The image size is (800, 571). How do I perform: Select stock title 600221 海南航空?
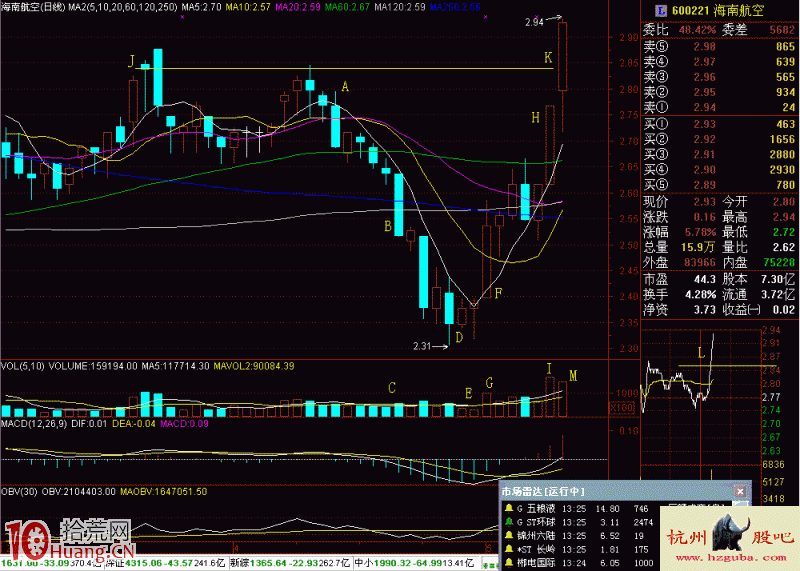click(717, 10)
